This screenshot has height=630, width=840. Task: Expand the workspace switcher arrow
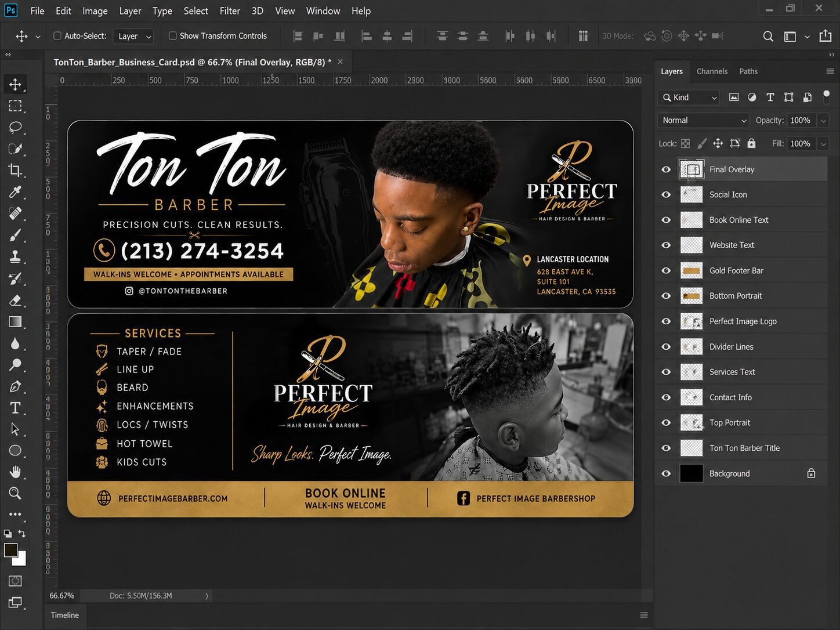[x=807, y=37]
